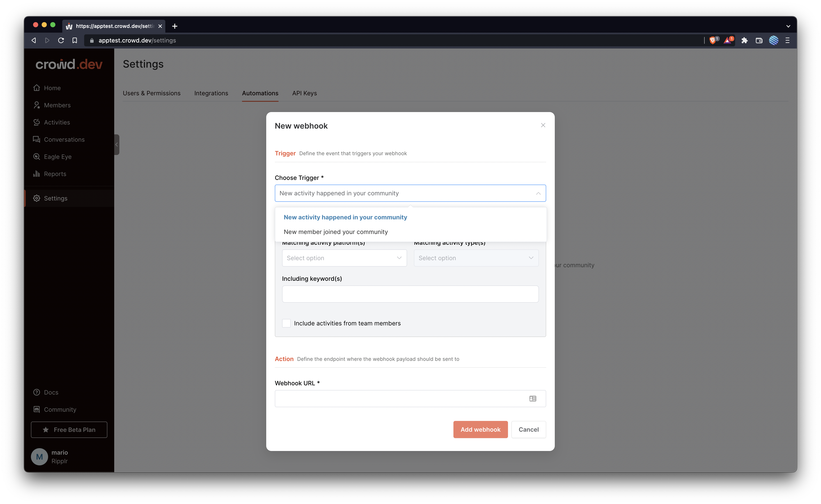
Task: Click the browser forward arrow
Action: coord(47,40)
